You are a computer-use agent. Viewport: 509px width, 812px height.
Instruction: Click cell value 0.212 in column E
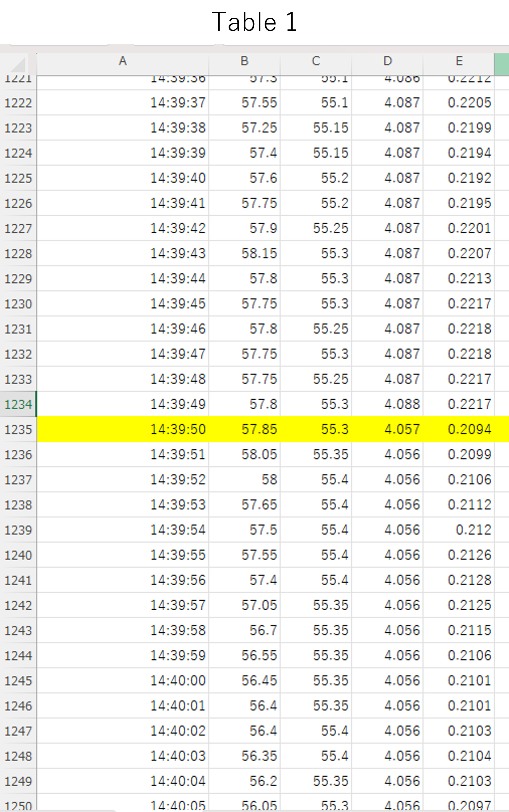[x=459, y=530]
